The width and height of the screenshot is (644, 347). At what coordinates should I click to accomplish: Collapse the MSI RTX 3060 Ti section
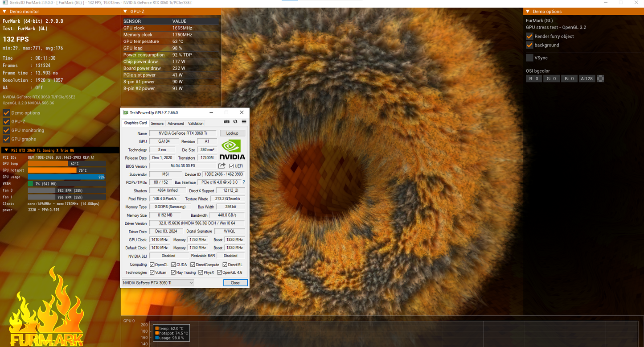pyautogui.click(x=6, y=150)
